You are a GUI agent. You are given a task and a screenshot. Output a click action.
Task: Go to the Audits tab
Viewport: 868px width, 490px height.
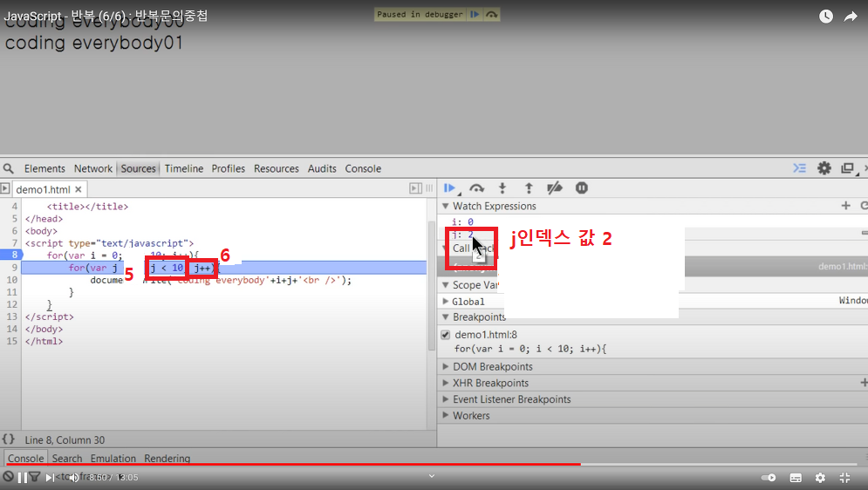coord(322,168)
